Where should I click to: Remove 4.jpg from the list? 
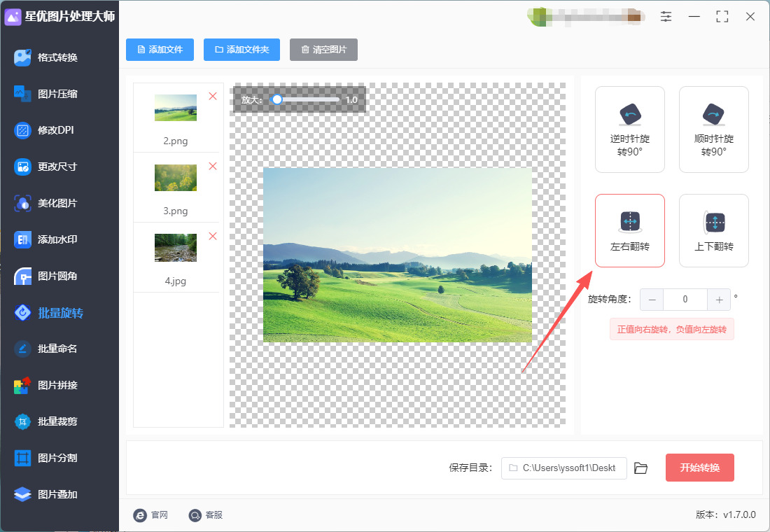click(x=213, y=237)
